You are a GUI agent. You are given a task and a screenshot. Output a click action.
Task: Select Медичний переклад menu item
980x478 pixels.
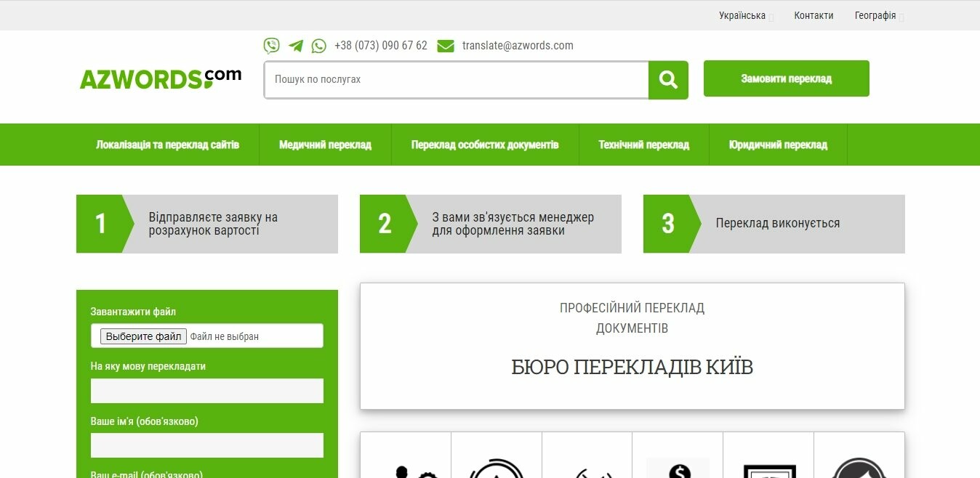325,145
